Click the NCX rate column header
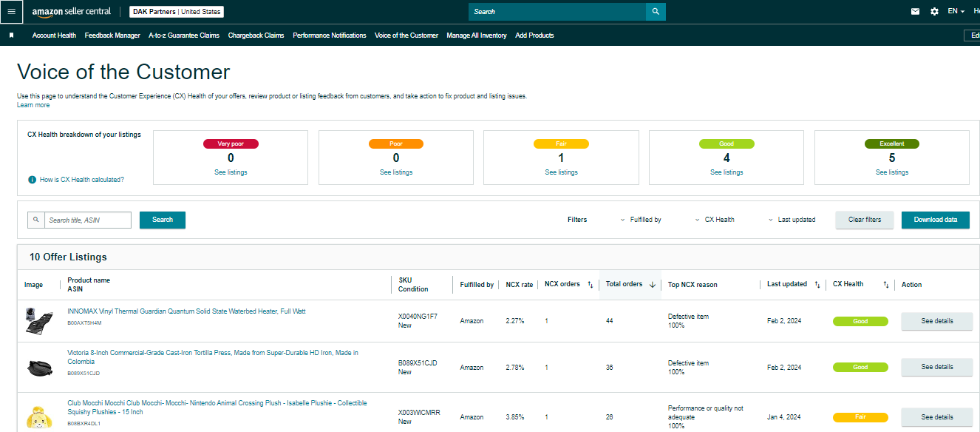The image size is (980, 432). pos(519,285)
